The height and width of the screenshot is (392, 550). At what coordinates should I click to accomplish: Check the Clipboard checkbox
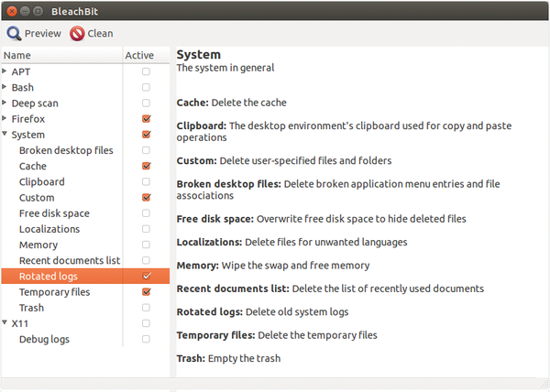pyautogui.click(x=146, y=182)
